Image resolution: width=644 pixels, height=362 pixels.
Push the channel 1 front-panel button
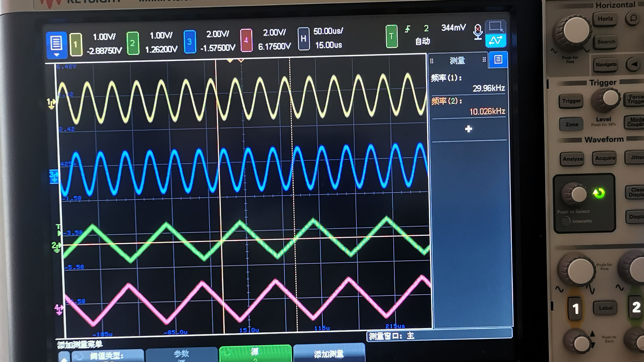575,309
